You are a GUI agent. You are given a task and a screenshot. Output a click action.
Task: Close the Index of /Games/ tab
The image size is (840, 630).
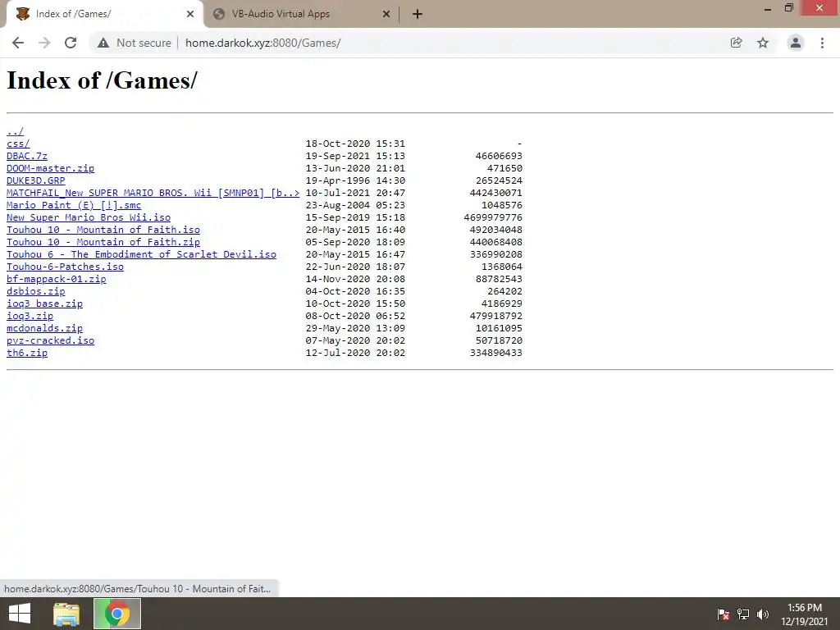[x=190, y=14]
